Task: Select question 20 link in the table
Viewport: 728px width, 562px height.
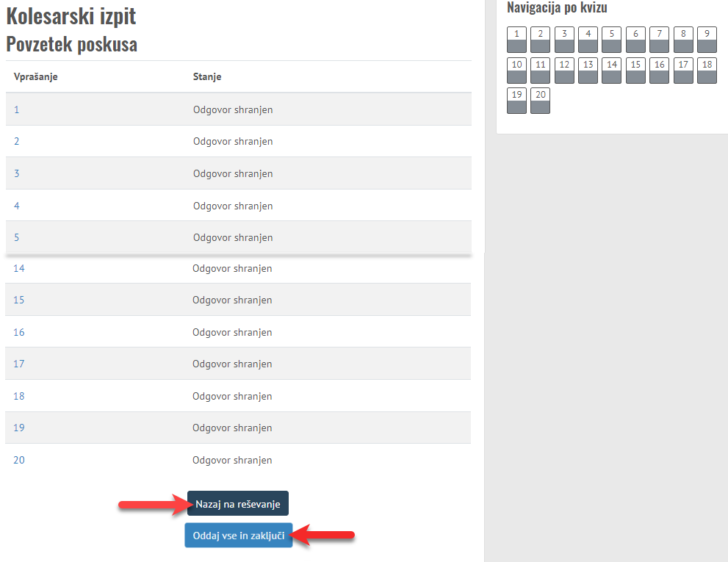Action: pos(19,460)
